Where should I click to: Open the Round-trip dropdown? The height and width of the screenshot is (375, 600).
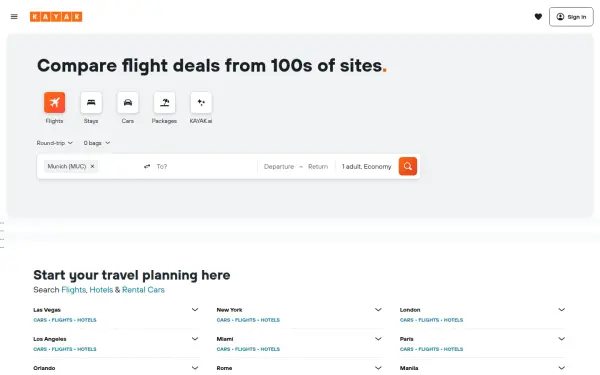(x=54, y=143)
